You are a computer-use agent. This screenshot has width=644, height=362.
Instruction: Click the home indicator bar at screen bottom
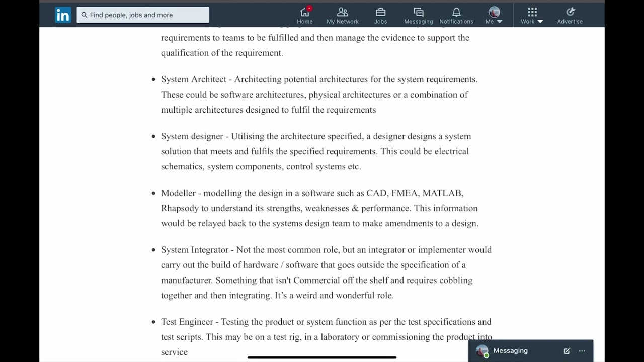tap(322, 357)
